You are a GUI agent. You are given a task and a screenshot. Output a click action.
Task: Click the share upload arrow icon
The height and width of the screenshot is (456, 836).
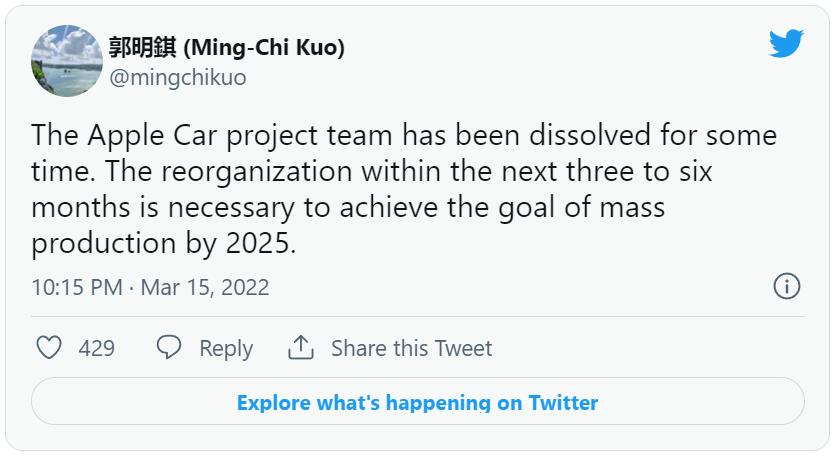pyautogui.click(x=300, y=348)
